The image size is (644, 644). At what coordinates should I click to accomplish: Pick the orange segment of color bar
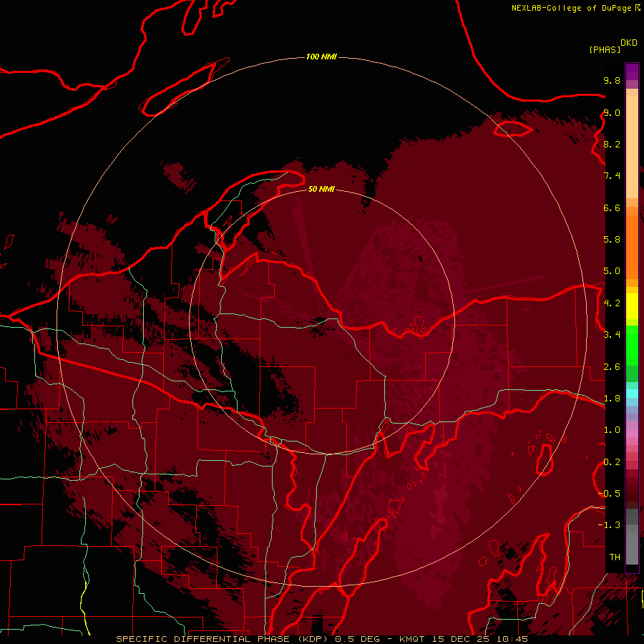(x=632, y=246)
